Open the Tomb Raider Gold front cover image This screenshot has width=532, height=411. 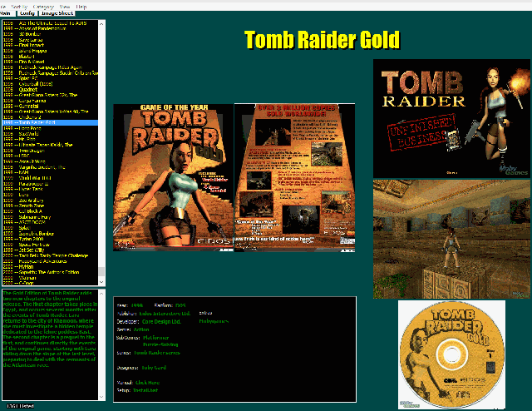(174, 178)
